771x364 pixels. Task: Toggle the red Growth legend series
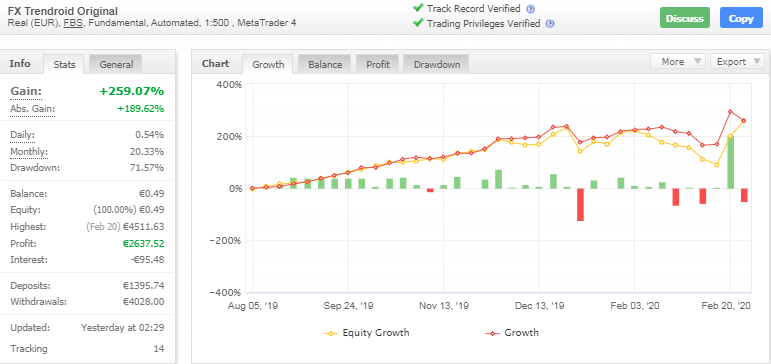[x=512, y=333]
